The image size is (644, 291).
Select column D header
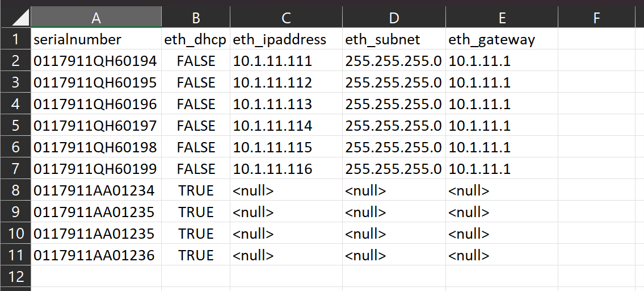394,18
